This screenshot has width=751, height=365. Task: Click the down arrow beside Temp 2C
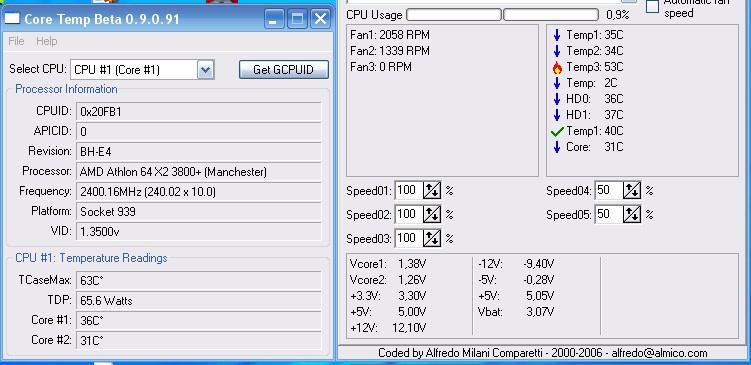tap(557, 83)
